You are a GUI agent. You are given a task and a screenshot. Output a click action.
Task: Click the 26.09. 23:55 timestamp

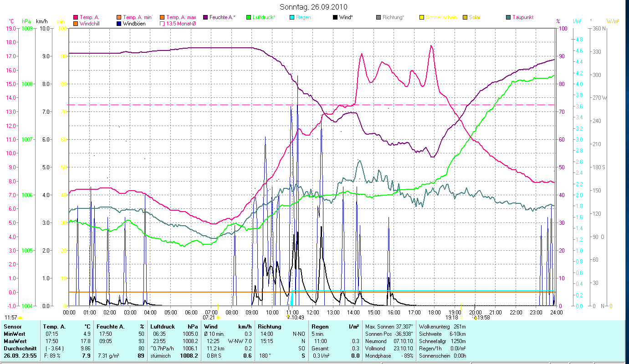click(x=20, y=356)
